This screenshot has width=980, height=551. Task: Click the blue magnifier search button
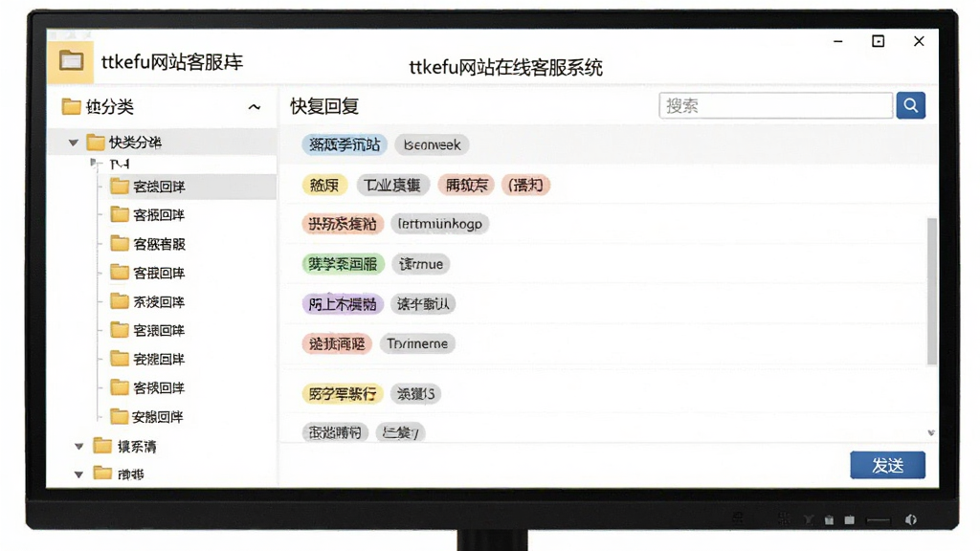[x=911, y=105]
